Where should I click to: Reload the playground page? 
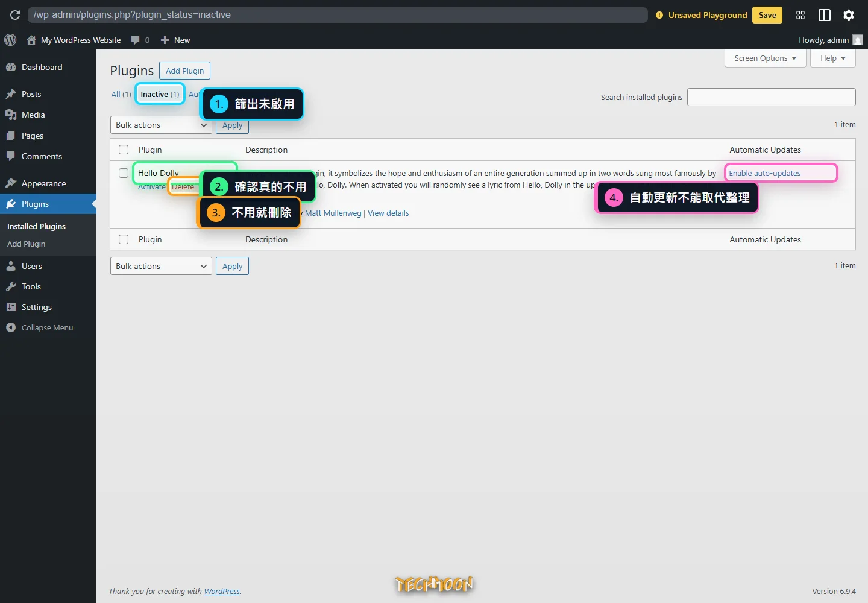[15, 15]
